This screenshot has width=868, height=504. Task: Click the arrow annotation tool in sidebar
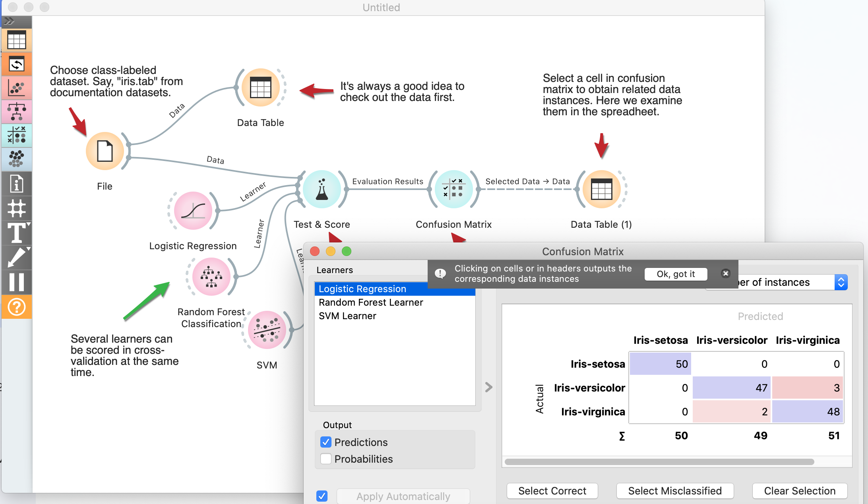click(x=17, y=257)
